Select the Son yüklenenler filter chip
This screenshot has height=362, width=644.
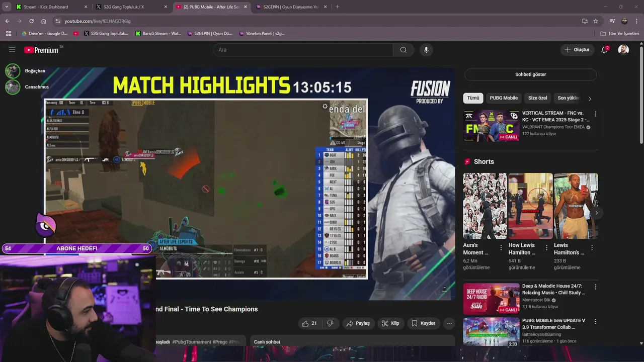click(569, 98)
